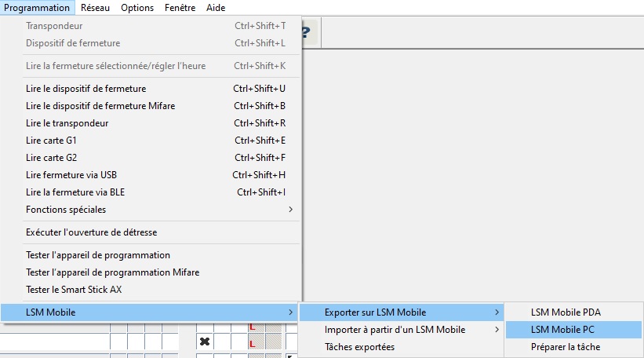Open the Options menu
Screen dimensions: 644x358
click(137, 7)
